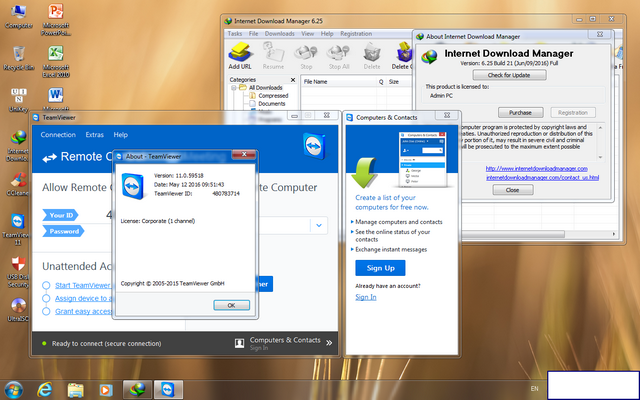The image size is (640, 400).
Task: Click the Purchase button in About IDM
Action: 520,112
